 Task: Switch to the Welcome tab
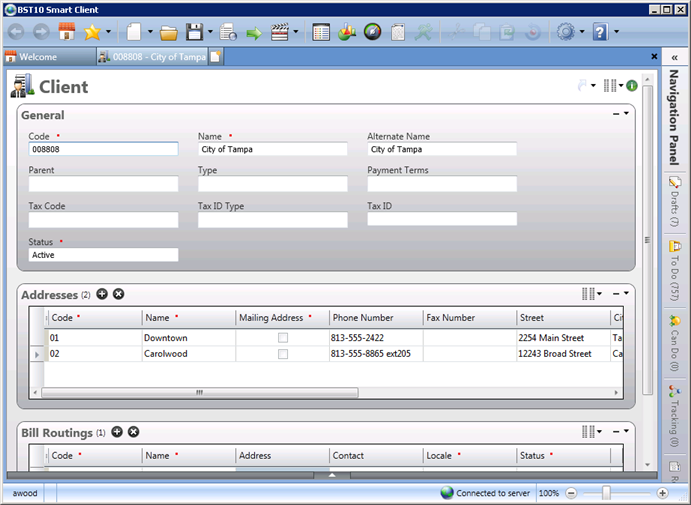[x=47, y=57]
